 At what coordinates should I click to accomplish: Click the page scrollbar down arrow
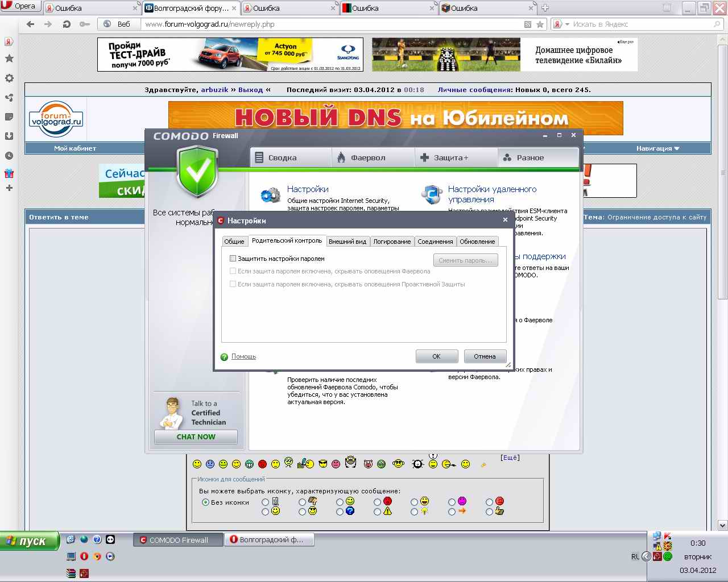pyautogui.click(x=723, y=525)
